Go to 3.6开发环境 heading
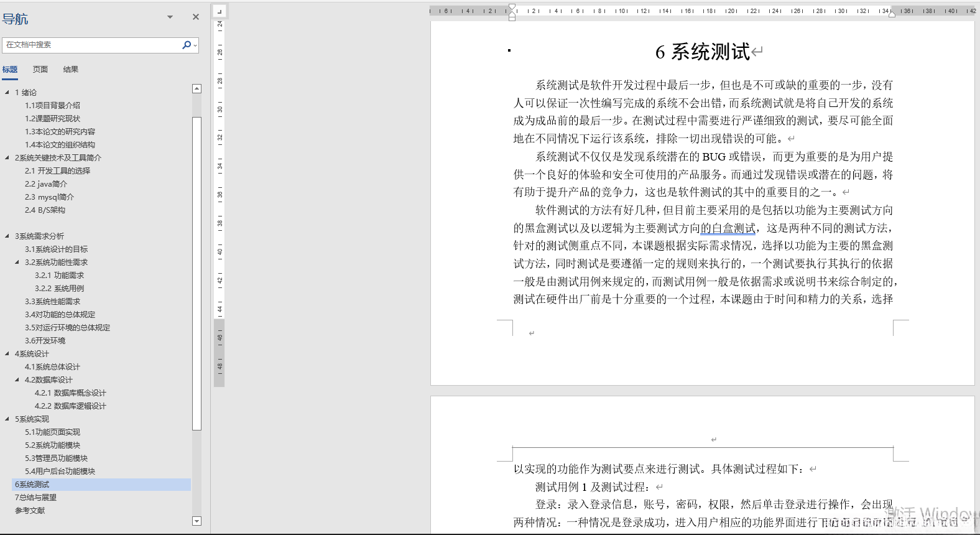 click(x=45, y=341)
